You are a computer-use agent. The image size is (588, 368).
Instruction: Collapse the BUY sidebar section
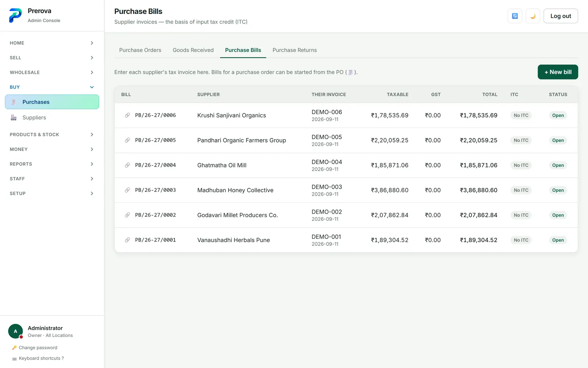(x=52, y=87)
